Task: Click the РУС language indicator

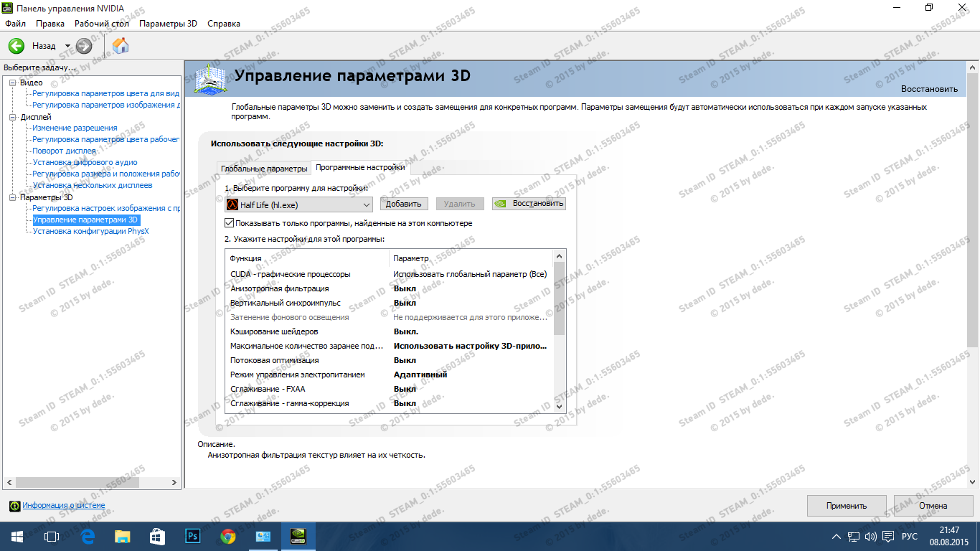Action: 910,537
